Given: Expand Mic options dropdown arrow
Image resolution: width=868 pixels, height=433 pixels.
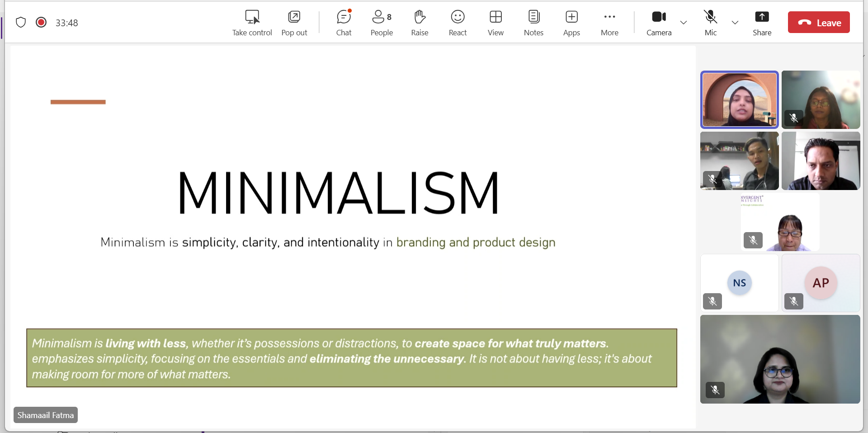Looking at the screenshot, I should 735,23.
